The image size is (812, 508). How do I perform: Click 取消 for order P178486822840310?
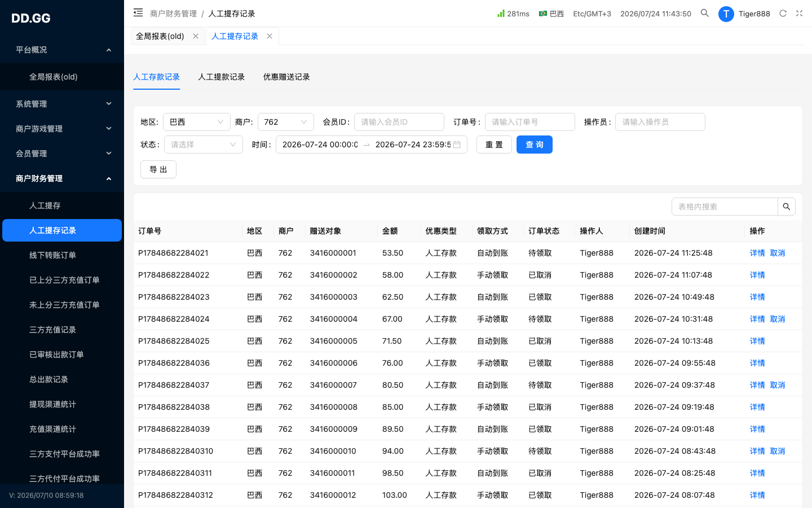[778, 451]
